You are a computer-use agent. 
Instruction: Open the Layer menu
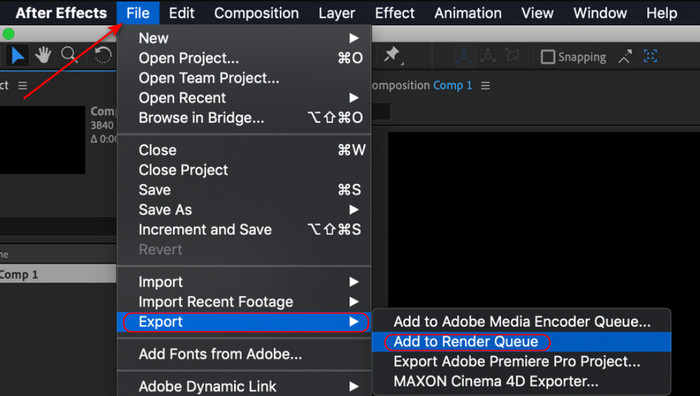pos(337,13)
